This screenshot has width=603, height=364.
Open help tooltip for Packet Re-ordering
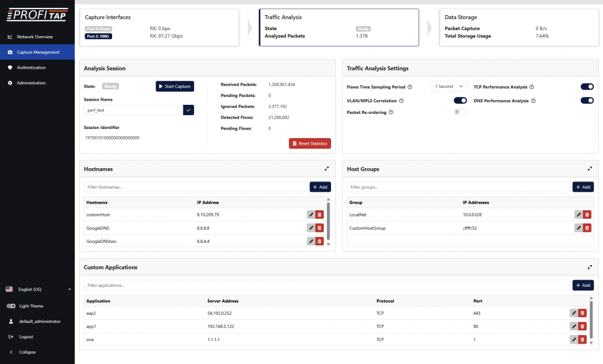tap(391, 112)
